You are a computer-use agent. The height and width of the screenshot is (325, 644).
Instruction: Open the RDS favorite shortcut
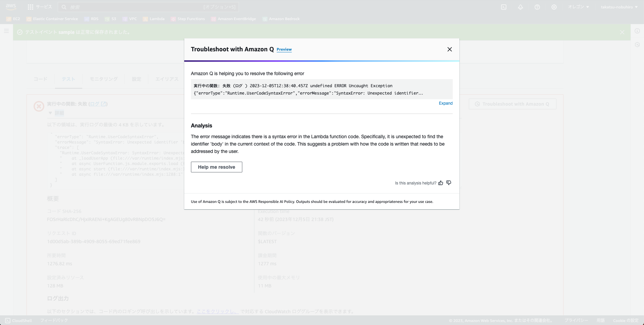pos(91,19)
